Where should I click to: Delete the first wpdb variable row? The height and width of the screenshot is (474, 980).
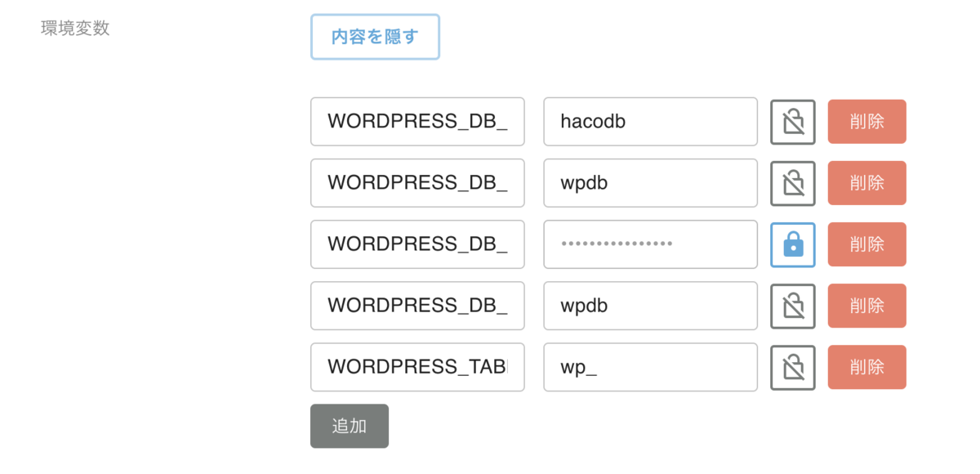point(866,183)
